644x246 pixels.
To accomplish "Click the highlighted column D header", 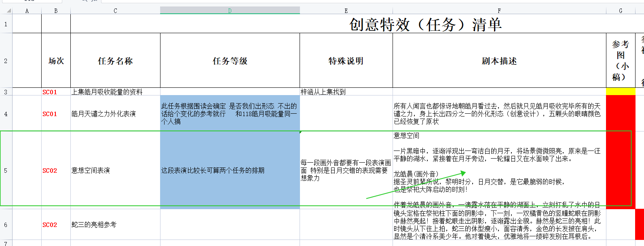I will [230, 11].
